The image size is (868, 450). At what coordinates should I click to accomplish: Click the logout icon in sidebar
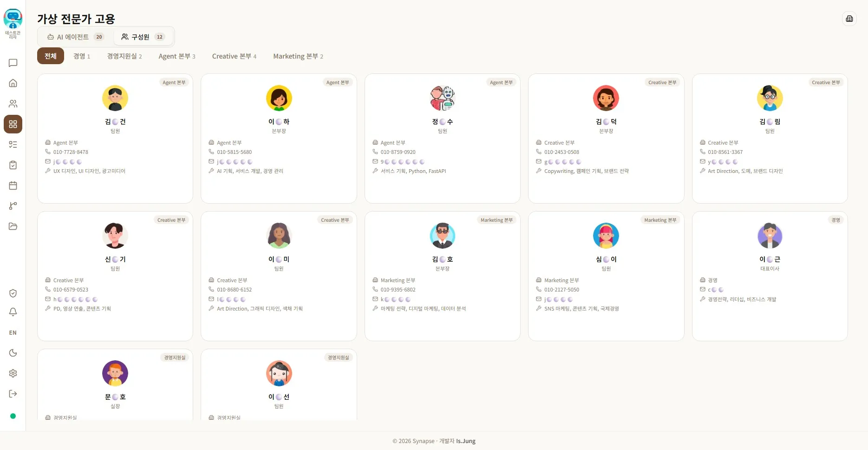click(x=13, y=394)
